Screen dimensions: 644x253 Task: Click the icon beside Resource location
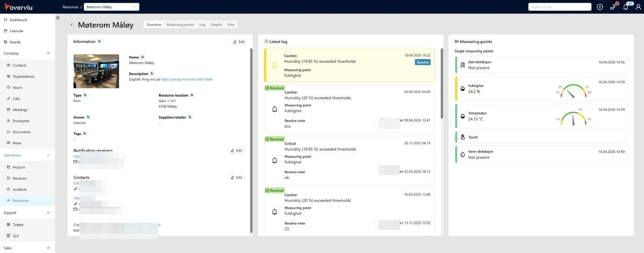192,95
